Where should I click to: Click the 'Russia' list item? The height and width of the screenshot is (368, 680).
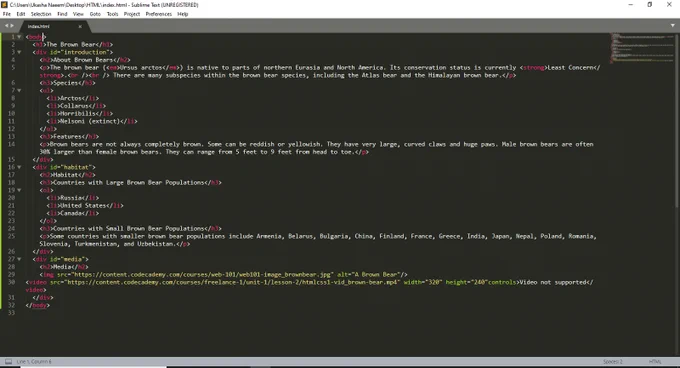pos(71,198)
